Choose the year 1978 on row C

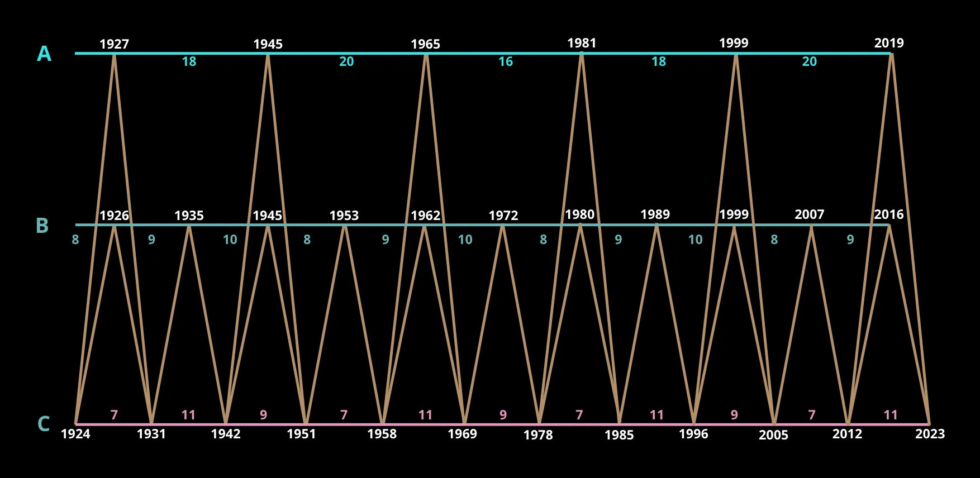[539, 435]
